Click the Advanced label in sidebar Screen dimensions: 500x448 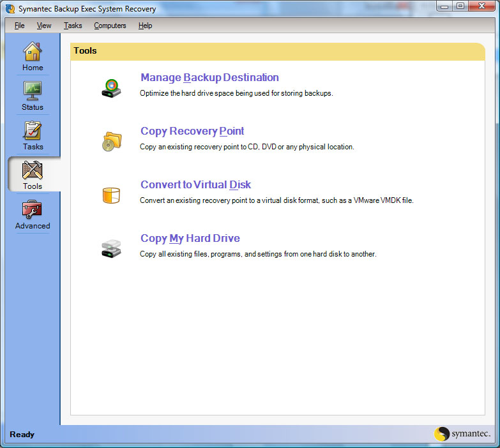[x=33, y=225]
